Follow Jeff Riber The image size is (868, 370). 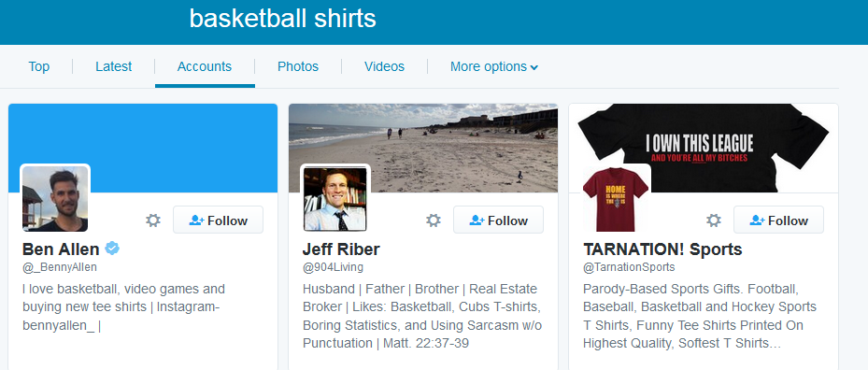click(498, 220)
